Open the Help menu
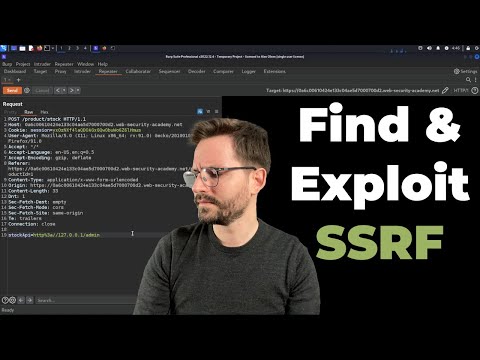This screenshot has width=480, height=360. click(103, 64)
